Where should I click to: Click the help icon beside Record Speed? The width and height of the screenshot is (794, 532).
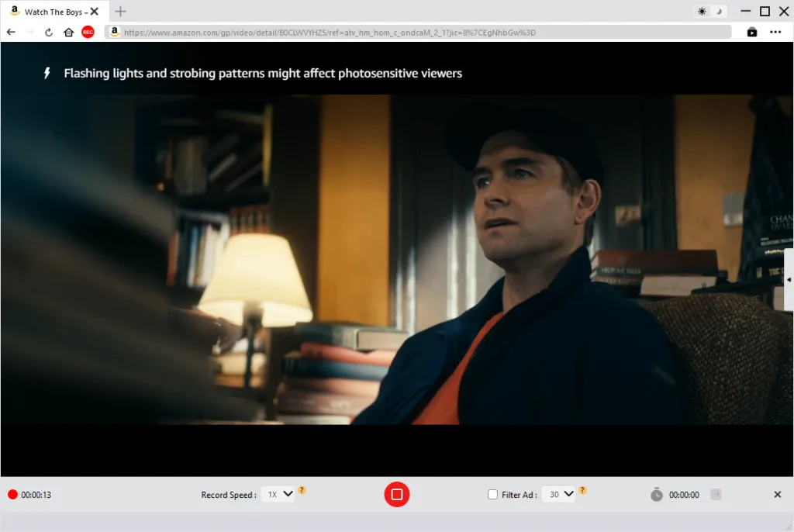click(302, 490)
